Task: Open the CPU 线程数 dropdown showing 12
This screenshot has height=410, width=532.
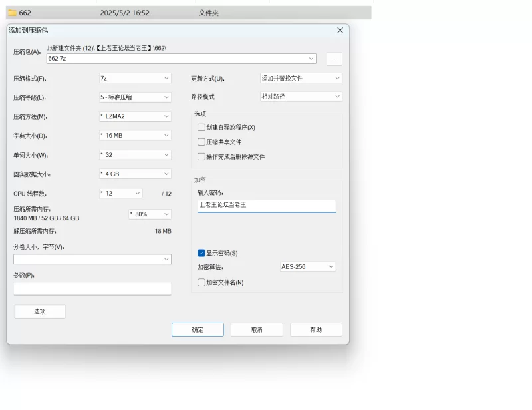Action: click(x=121, y=193)
